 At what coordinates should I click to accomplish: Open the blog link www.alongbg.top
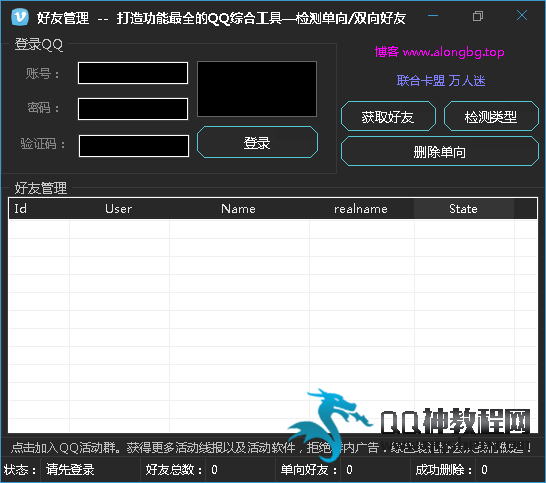pos(439,52)
